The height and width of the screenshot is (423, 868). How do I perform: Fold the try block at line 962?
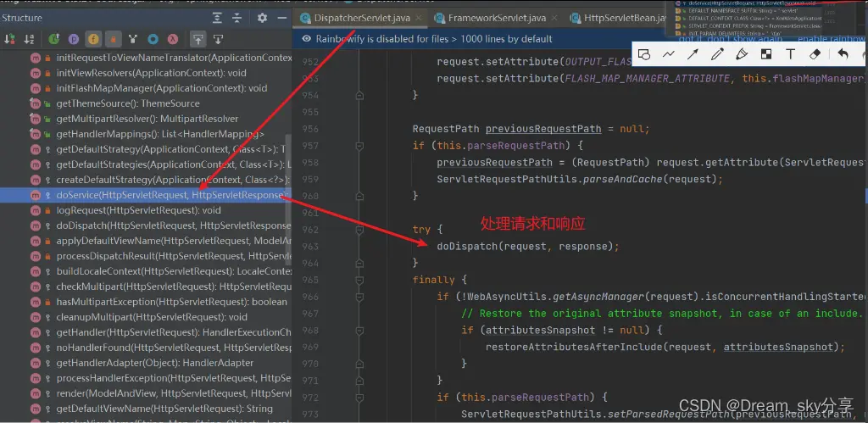(359, 230)
